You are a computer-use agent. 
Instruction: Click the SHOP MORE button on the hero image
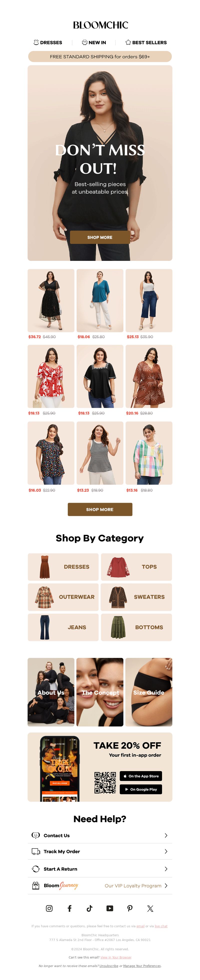click(100, 237)
